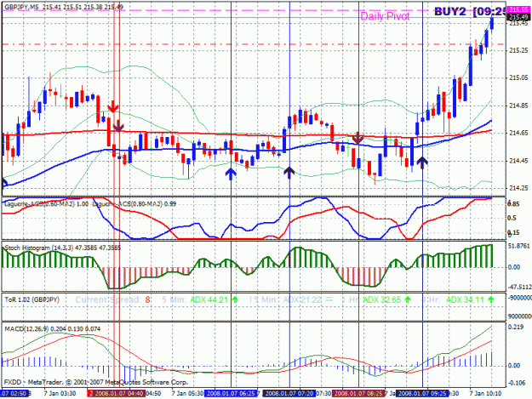This screenshot has width=532, height=399.
Task: Click green up arrow beside ADX 34.11
Action: (x=490, y=299)
